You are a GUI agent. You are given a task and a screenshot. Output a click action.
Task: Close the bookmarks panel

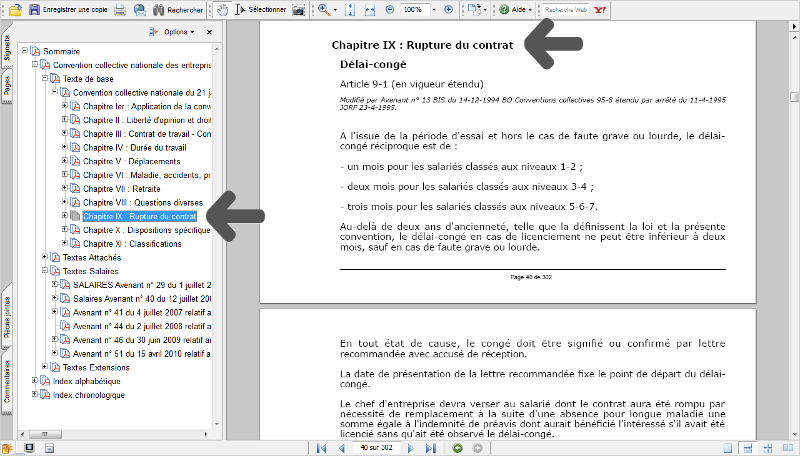[209, 32]
